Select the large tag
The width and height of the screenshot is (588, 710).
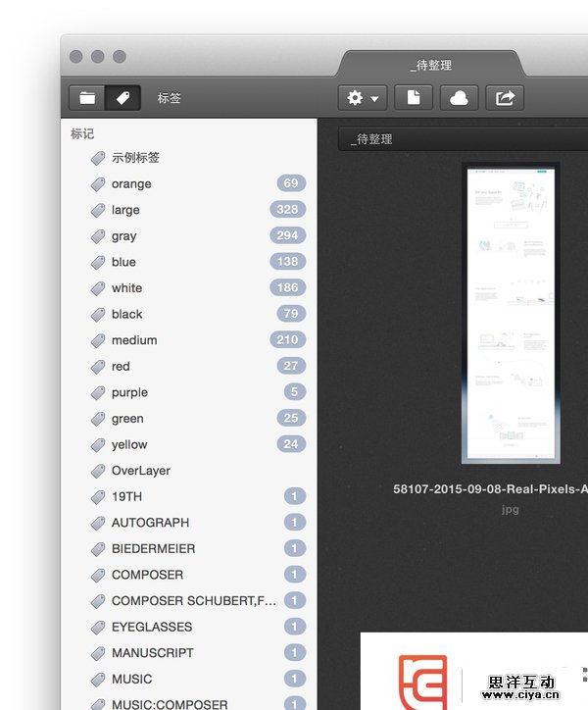coord(189,210)
